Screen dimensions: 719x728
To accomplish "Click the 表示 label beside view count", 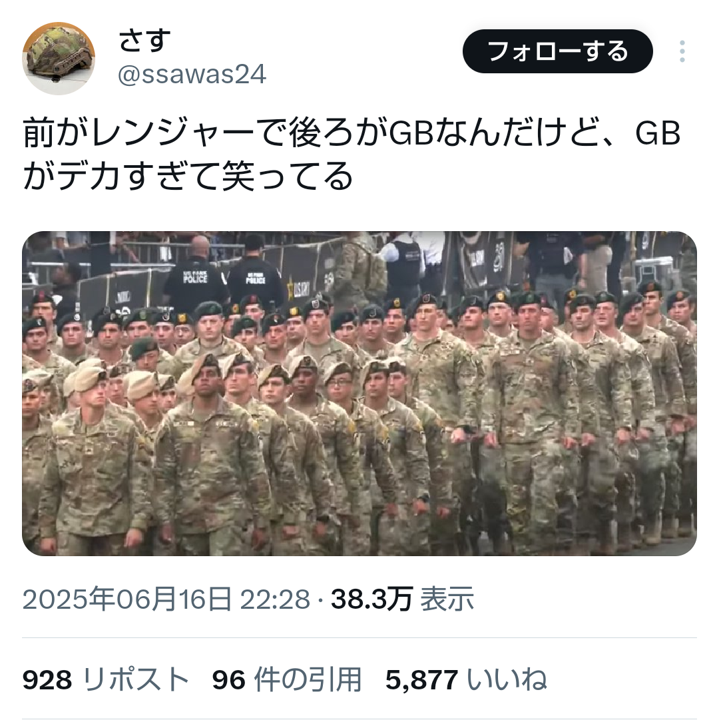I will click(x=447, y=599).
